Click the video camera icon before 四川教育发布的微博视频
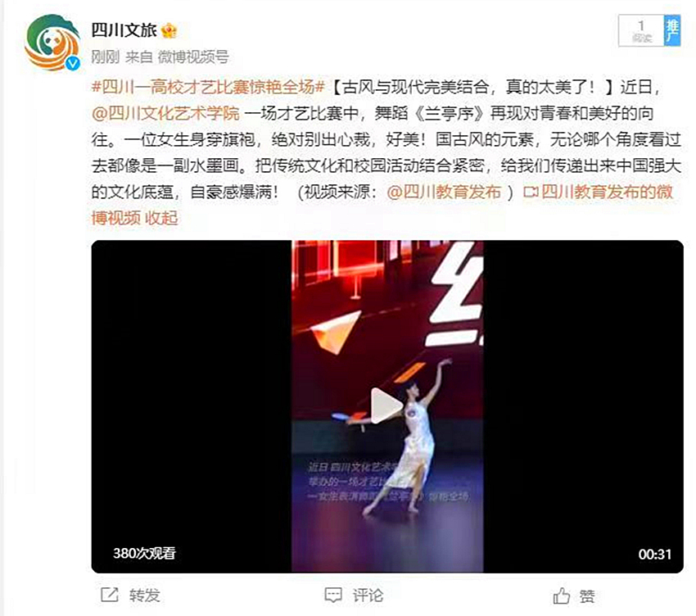The height and width of the screenshot is (616, 696). [531, 192]
